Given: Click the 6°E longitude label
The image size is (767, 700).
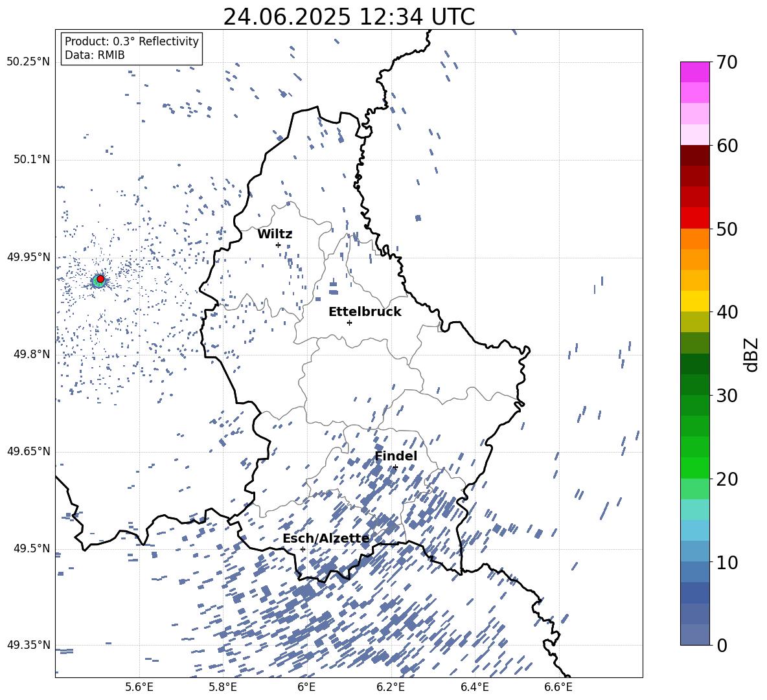Looking at the screenshot, I should pos(306,687).
